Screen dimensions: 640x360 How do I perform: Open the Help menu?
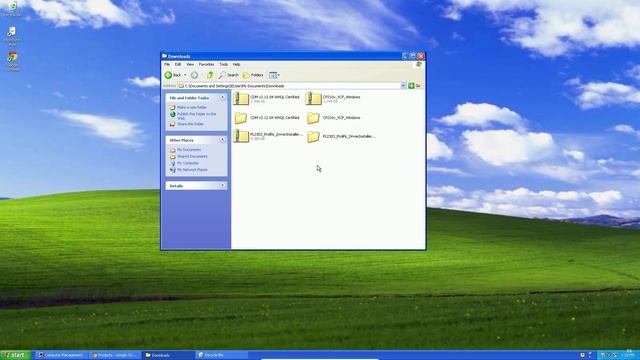click(x=236, y=64)
